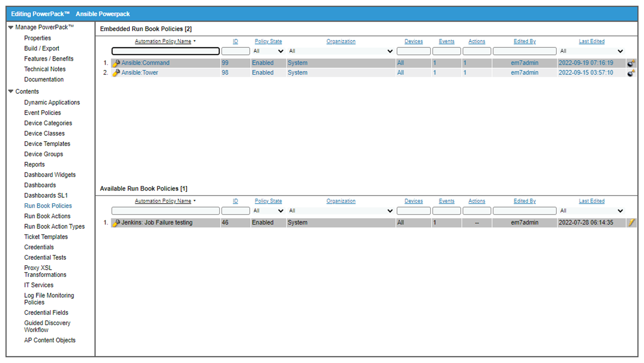
Task: Focus Embedded Edited By filter field
Action: point(525,51)
